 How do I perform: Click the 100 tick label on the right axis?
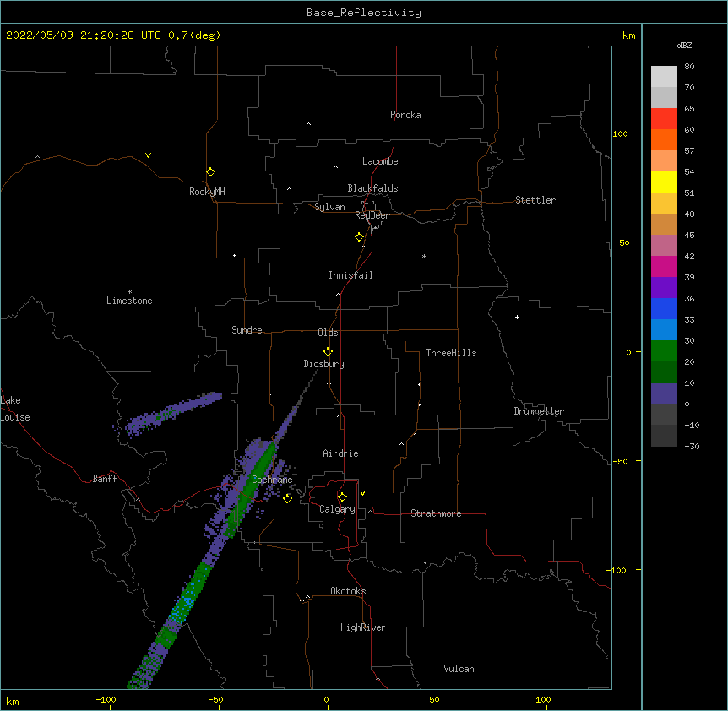point(620,133)
